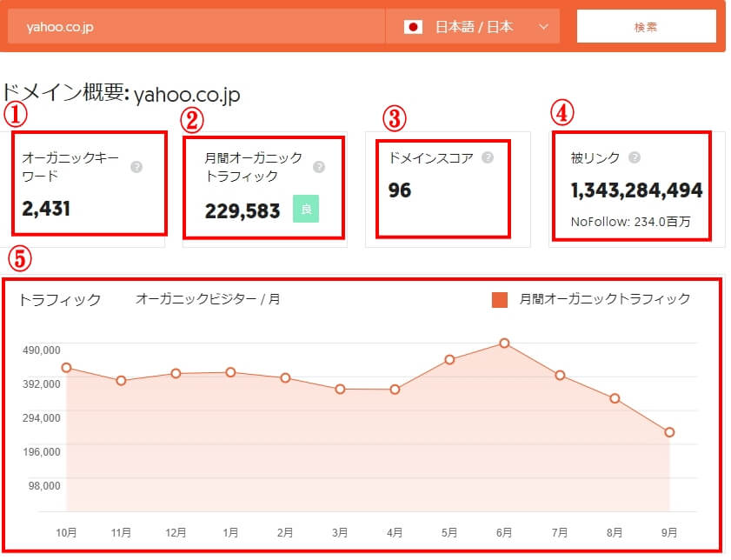
Task: Select the 11月 data point on chart
Action: click(x=121, y=381)
